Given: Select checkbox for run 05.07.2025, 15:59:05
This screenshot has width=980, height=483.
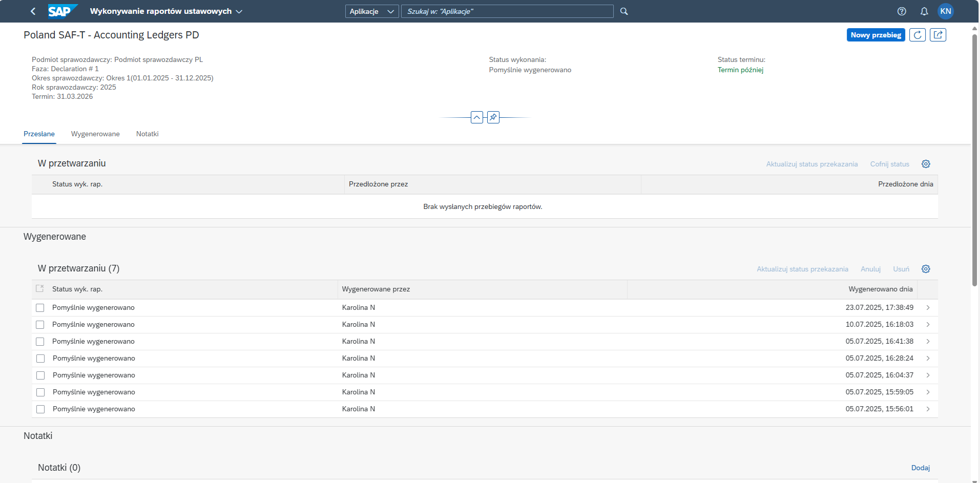Looking at the screenshot, I should tap(40, 392).
